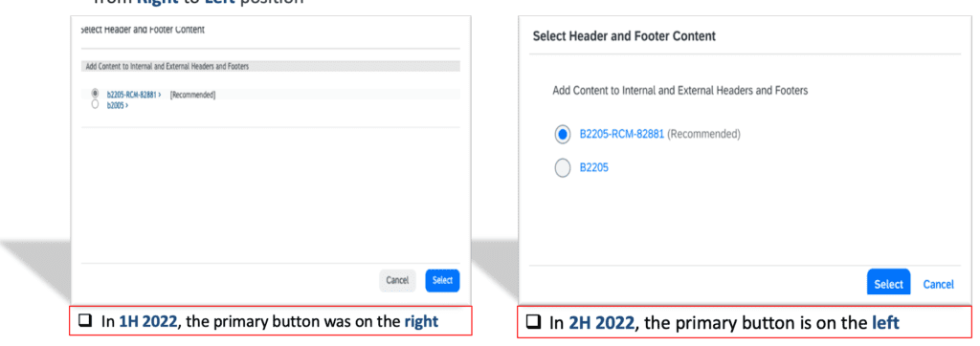Click the gray Cancel button
This screenshot has width=980, height=346.
click(397, 280)
